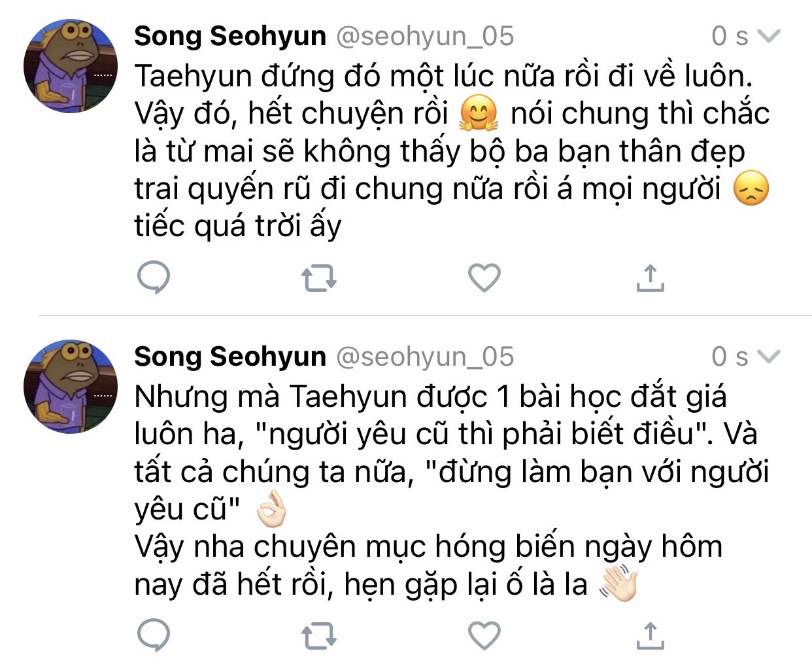This screenshot has width=812, height=668.
Task: Open the tweet text 'Nhưng mà Taehyun được'
Action: (x=445, y=471)
